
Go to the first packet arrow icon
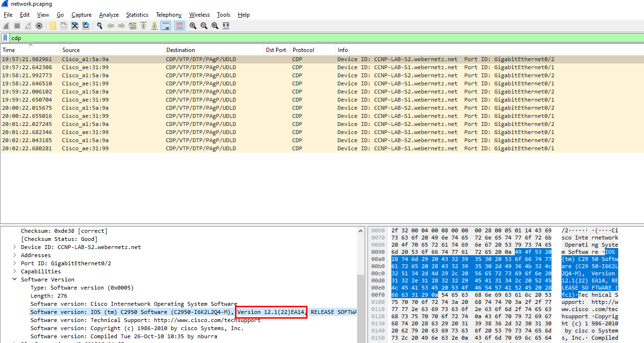pyautogui.click(x=143, y=26)
